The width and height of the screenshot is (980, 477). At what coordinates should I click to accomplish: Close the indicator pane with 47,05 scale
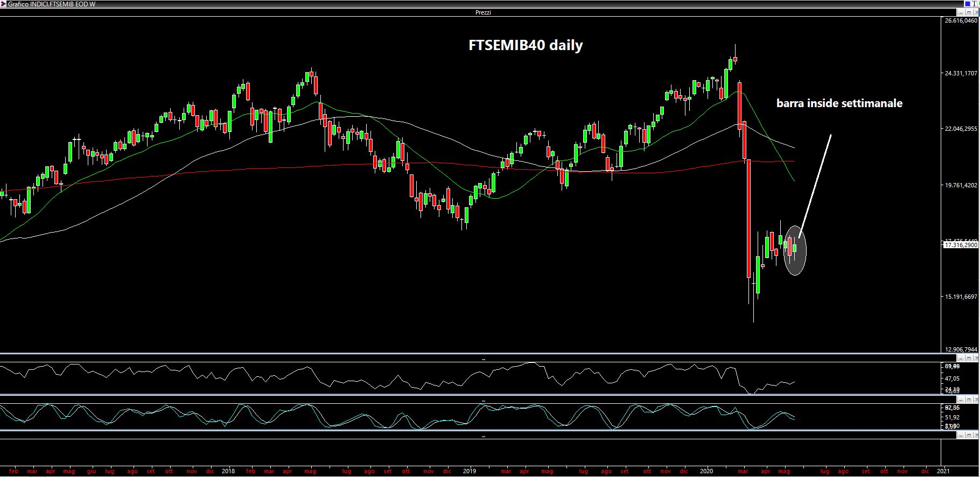(x=976, y=358)
